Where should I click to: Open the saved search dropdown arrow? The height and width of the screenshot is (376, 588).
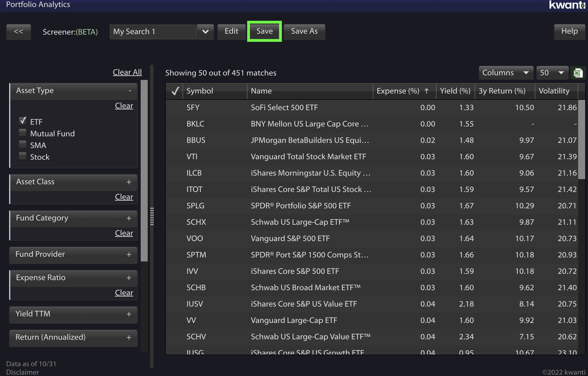[206, 32]
